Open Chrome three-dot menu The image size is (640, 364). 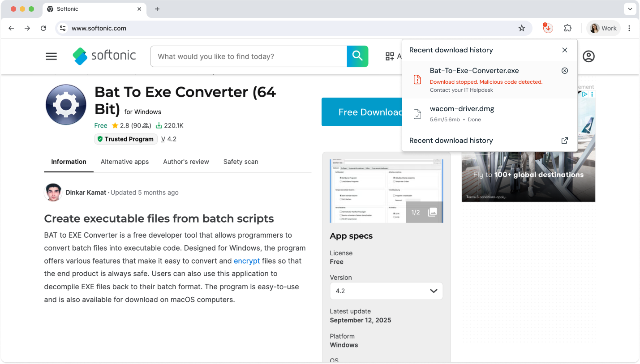(x=629, y=28)
